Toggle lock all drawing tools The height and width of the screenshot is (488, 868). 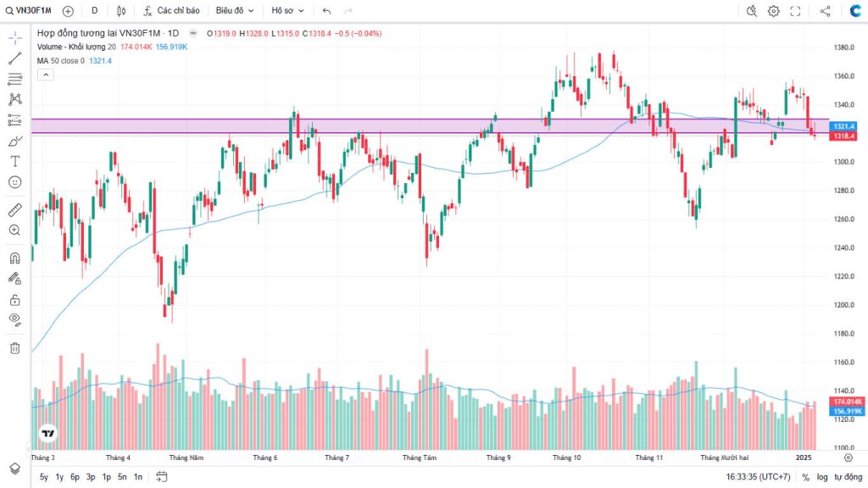[14, 299]
